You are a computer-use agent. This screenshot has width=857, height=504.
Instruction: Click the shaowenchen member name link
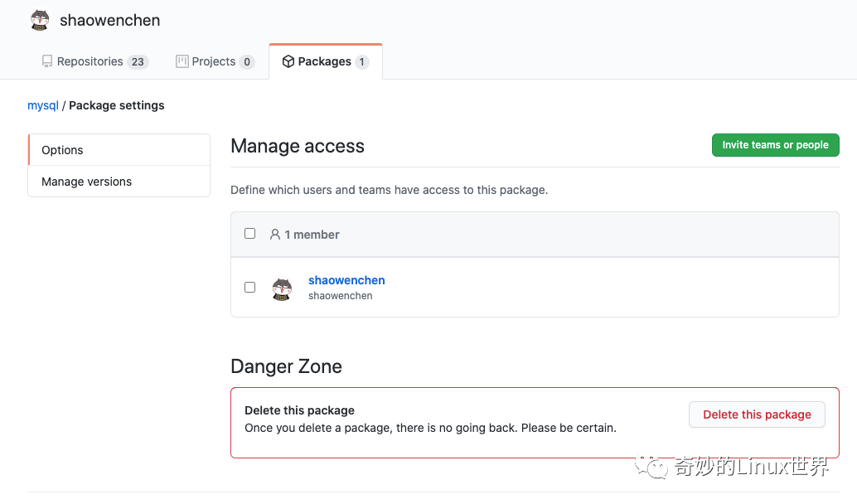pyautogui.click(x=346, y=280)
